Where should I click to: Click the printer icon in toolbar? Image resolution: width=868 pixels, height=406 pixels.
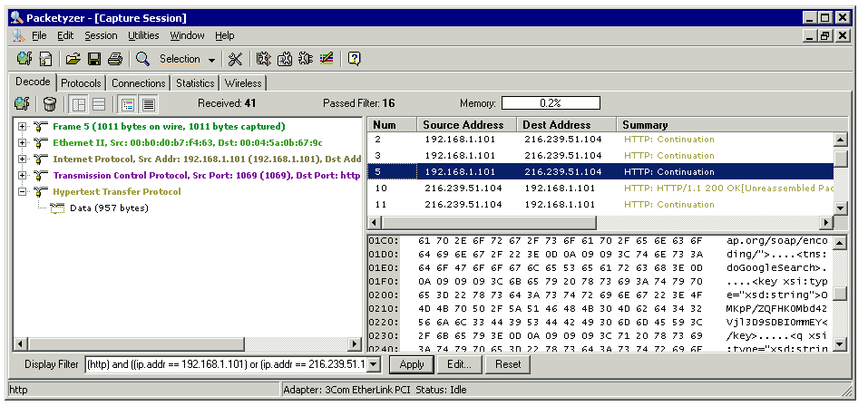114,59
